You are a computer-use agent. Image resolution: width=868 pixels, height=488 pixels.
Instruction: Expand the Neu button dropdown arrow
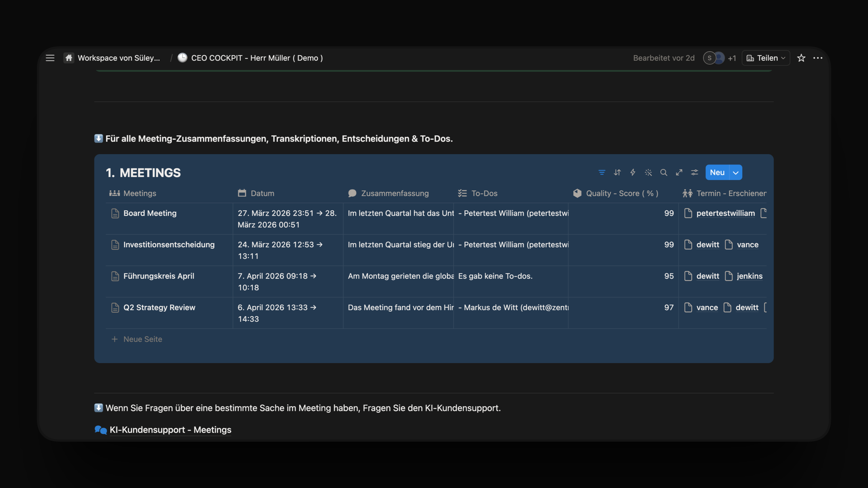(735, 173)
